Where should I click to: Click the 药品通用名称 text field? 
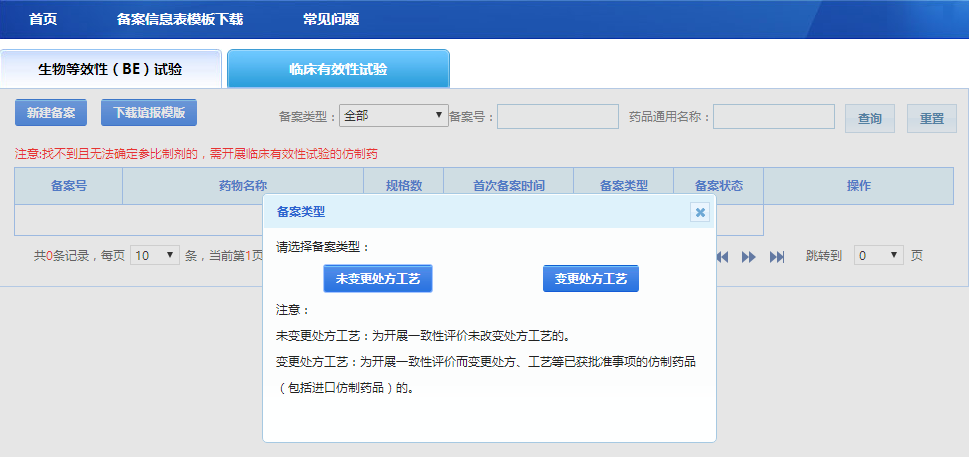point(773,117)
